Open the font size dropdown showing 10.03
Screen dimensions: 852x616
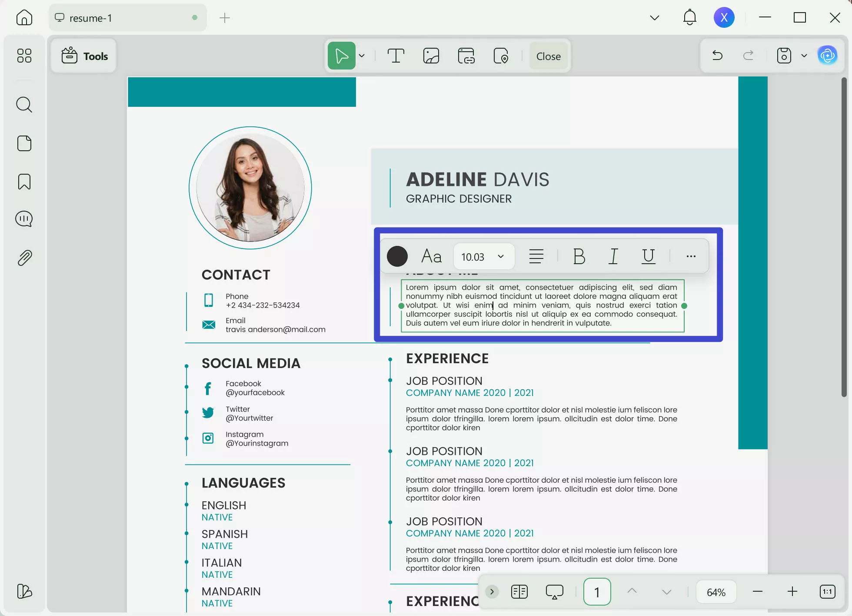[x=483, y=256]
